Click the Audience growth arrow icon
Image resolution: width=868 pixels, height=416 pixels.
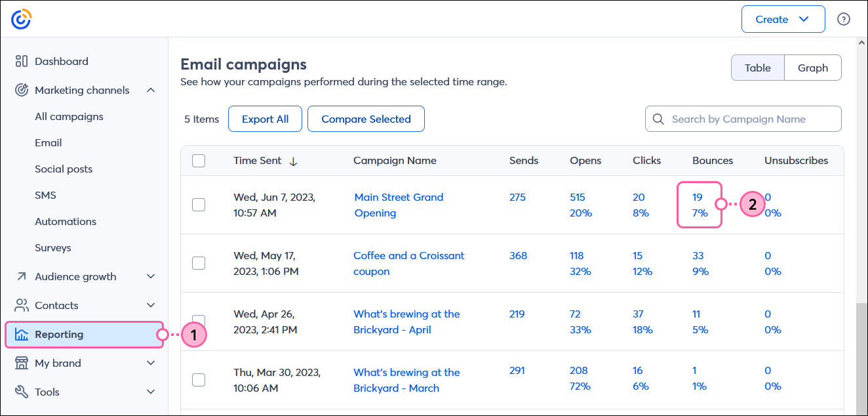pyautogui.click(x=21, y=276)
